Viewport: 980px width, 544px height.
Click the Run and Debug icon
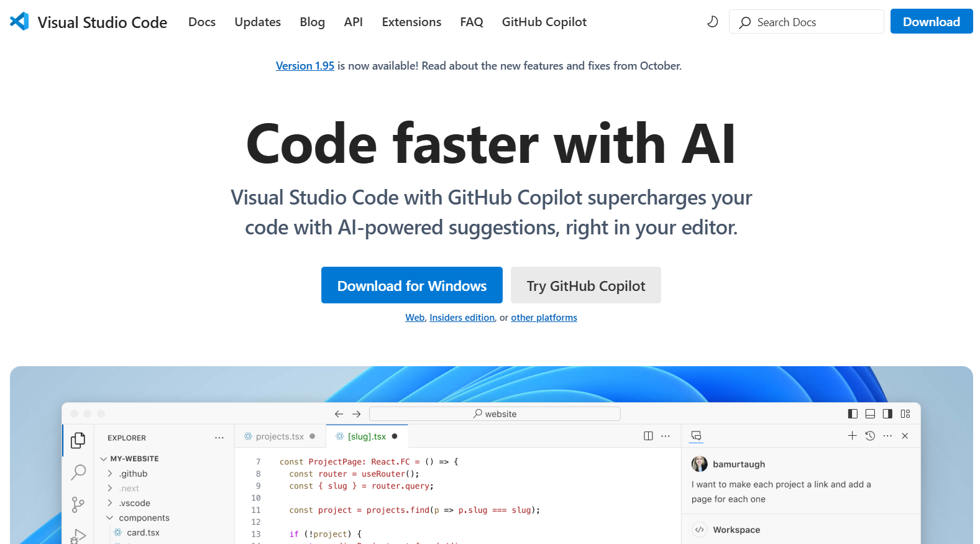[78, 536]
